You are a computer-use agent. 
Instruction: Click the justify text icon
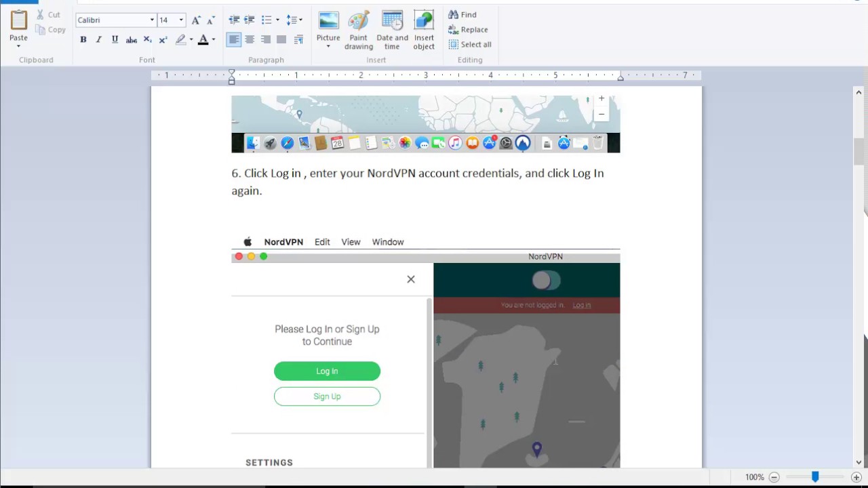click(x=281, y=40)
